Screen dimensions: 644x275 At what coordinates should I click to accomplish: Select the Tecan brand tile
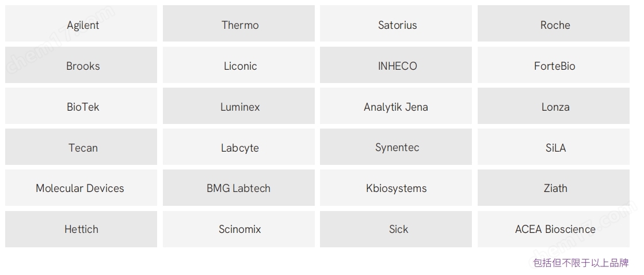pos(81,146)
